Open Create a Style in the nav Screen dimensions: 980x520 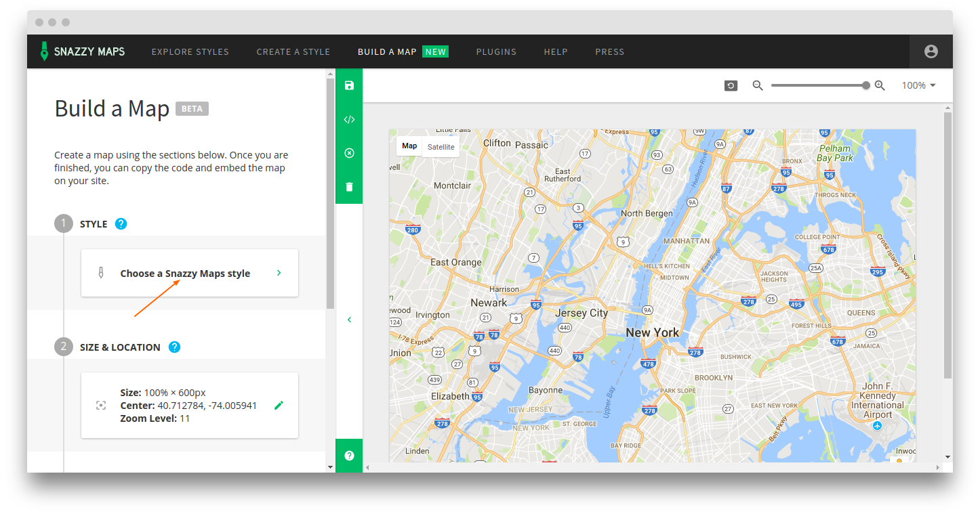pos(293,51)
